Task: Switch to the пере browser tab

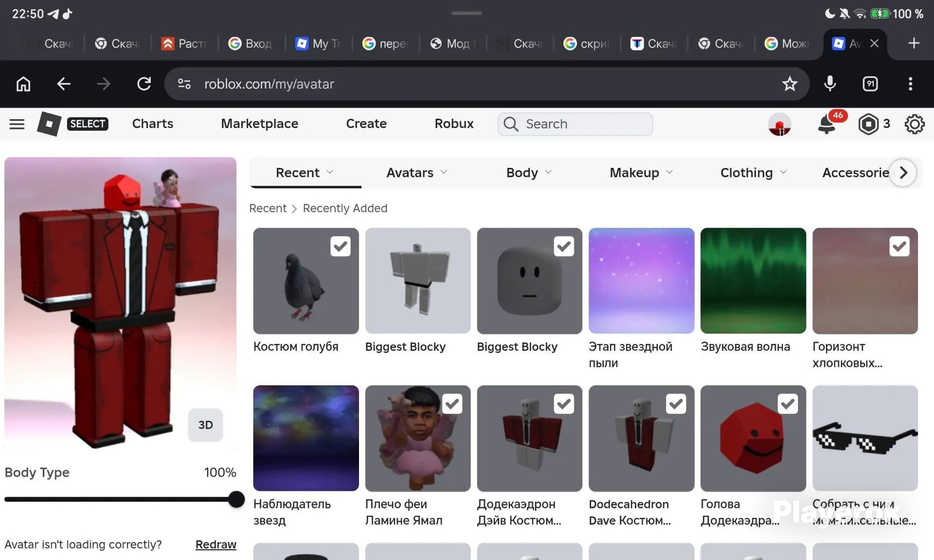Action: (386, 43)
